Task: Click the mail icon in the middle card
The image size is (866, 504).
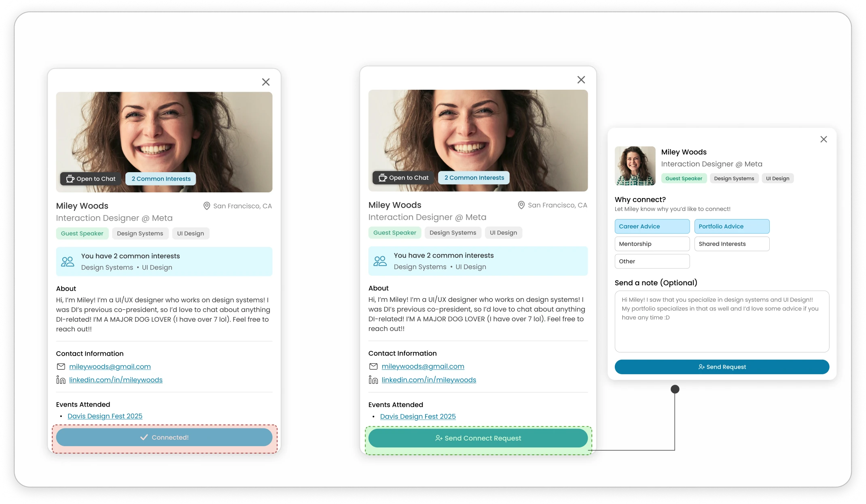Action: [x=373, y=366]
